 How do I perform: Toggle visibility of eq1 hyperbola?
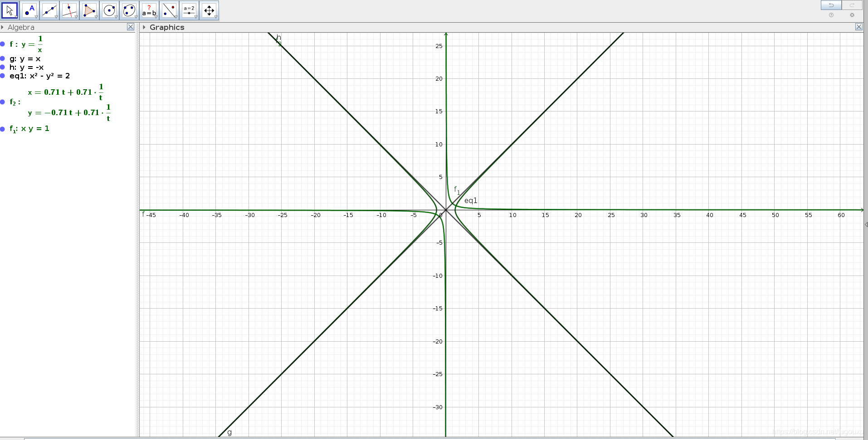click(3, 76)
